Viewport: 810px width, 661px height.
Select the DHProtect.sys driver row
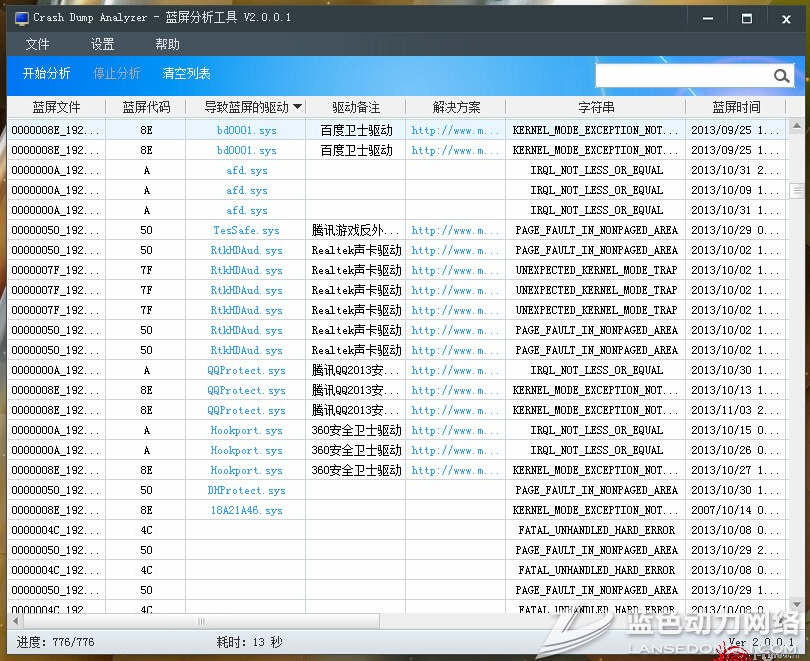pos(246,490)
